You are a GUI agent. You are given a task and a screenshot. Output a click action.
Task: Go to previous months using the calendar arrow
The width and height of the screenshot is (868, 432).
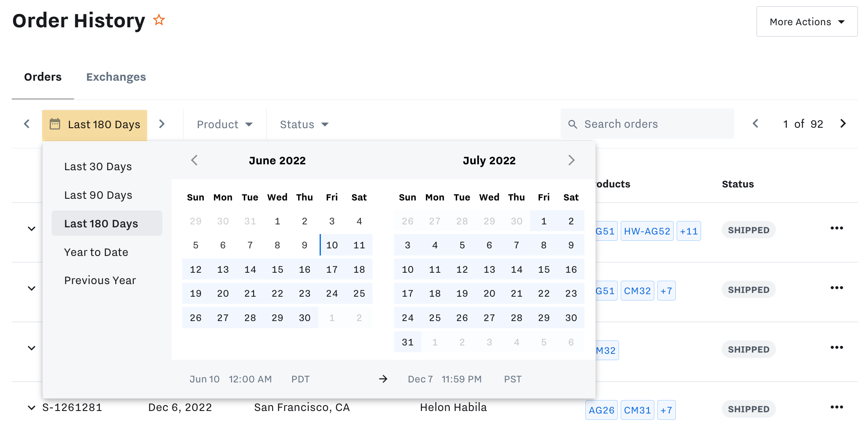point(195,160)
